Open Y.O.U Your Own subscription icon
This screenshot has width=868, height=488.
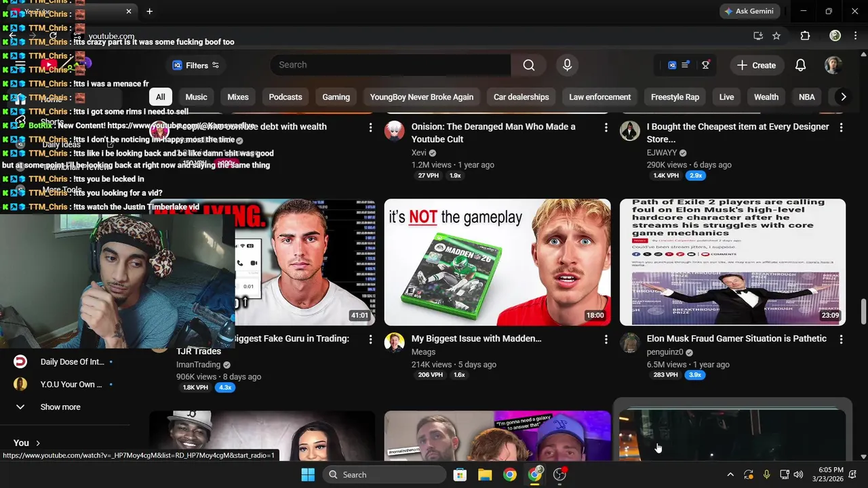20,384
